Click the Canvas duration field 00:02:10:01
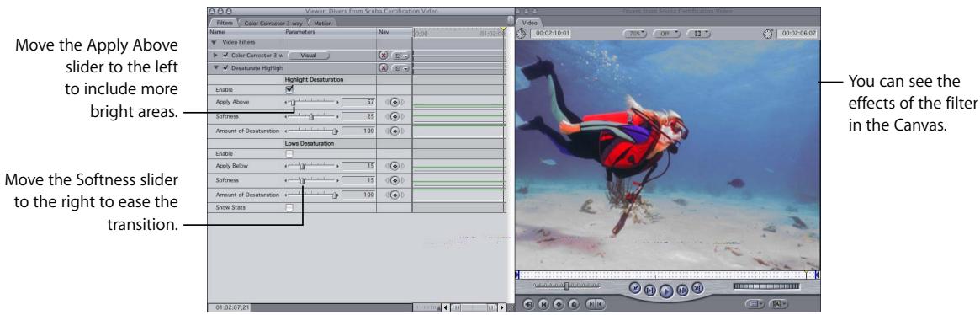 pos(550,34)
